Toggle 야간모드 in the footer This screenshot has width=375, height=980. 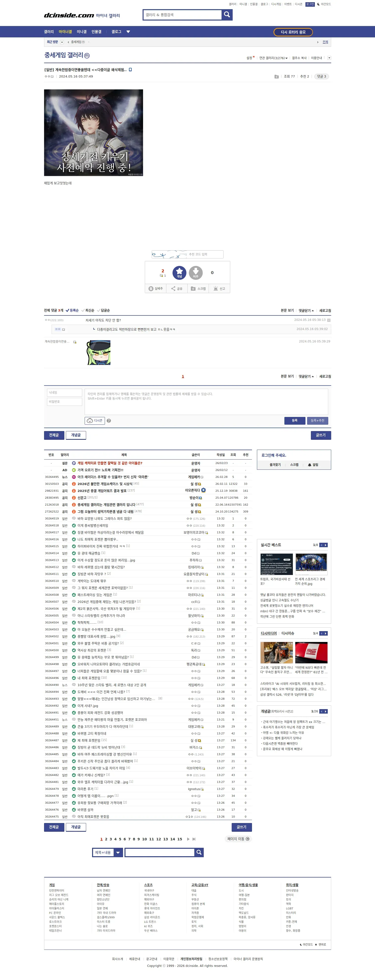[x=306, y=944]
